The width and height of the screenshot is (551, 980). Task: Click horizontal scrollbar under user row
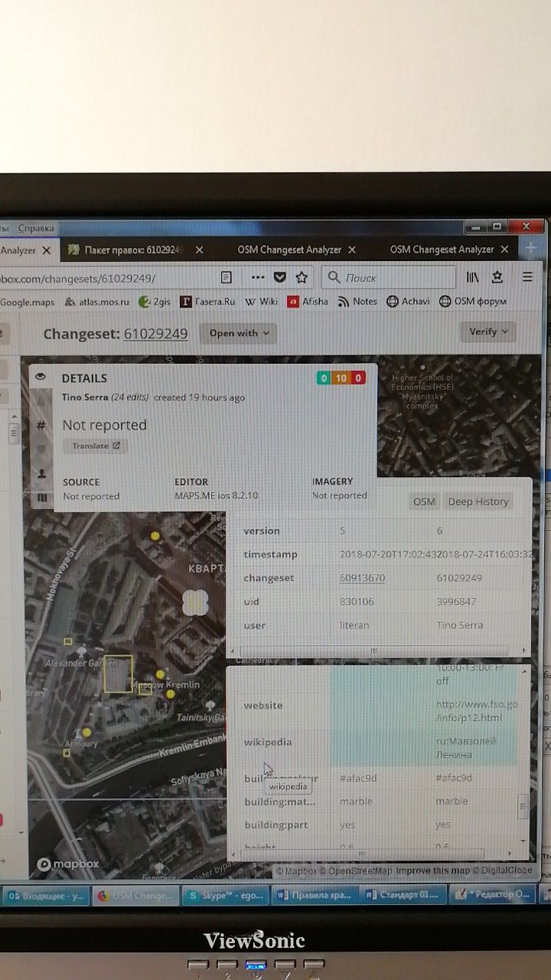[x=374, y=650]
